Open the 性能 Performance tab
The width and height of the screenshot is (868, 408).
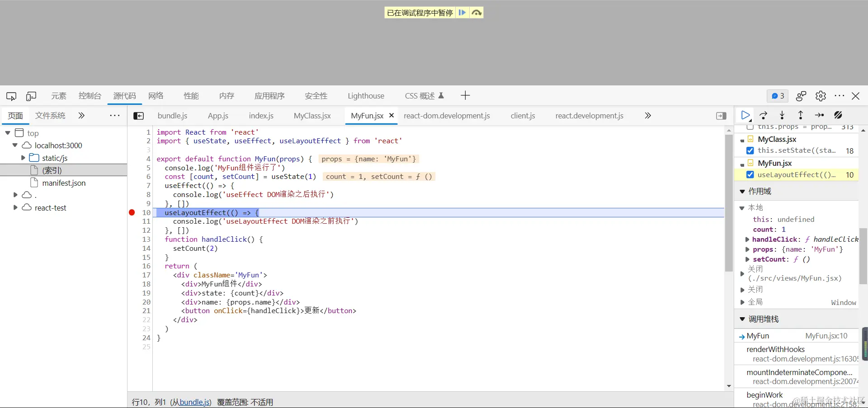tap(191, 96)
